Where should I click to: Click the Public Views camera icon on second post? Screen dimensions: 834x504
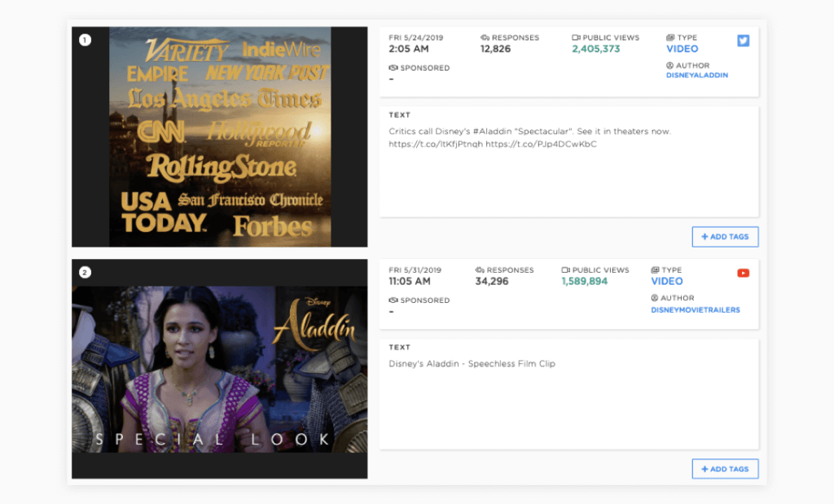[x=565, y=270]
